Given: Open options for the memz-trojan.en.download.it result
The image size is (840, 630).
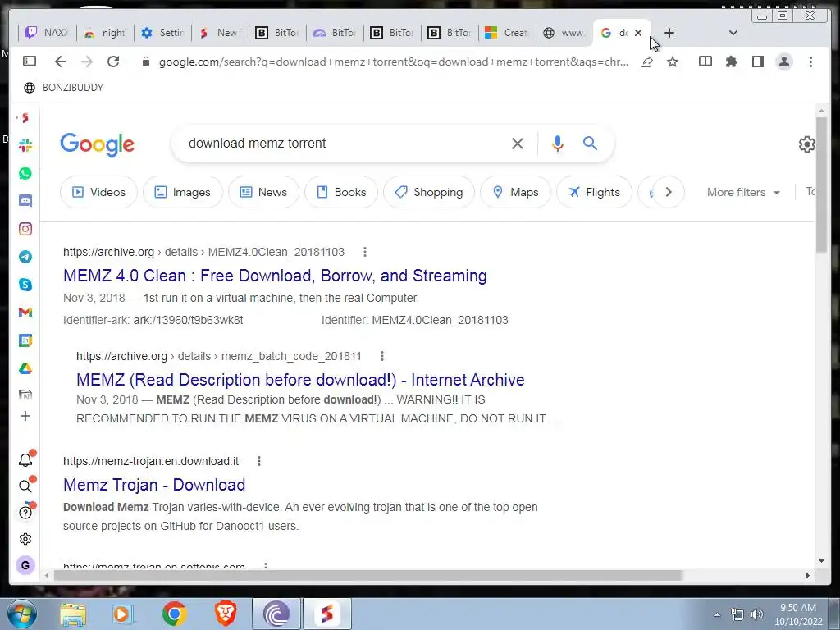Looking at the screenshot, I should (259, 461).
